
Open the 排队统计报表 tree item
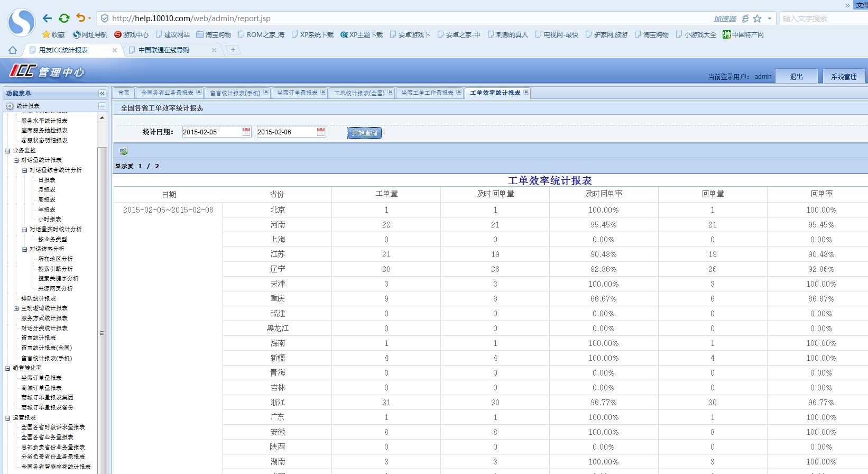pos(38,298)
